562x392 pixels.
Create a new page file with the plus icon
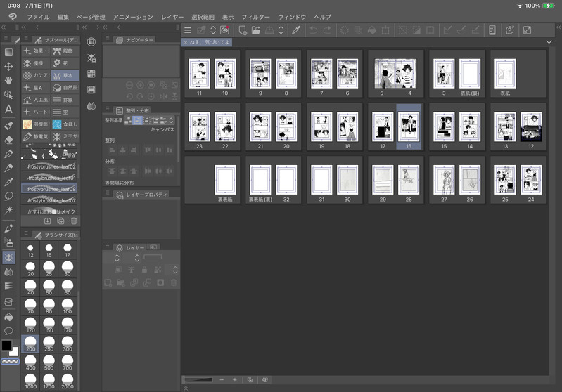click(x=242, y=30)
